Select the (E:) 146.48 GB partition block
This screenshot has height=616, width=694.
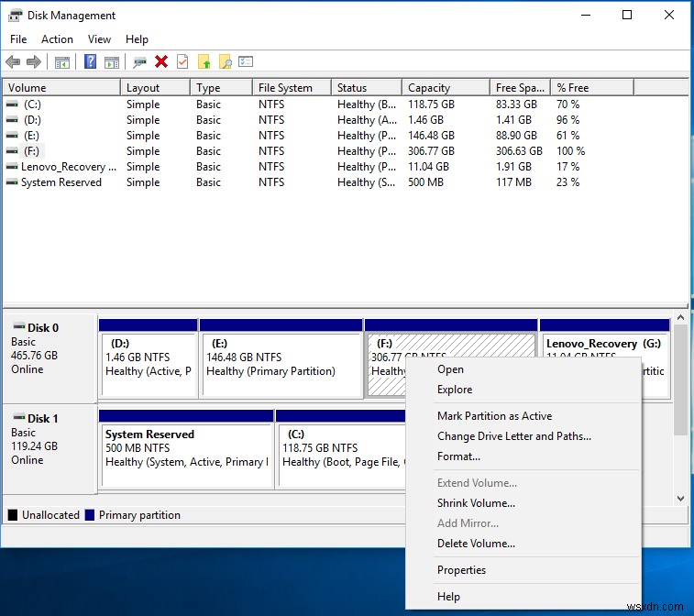[x=281, y=359]
